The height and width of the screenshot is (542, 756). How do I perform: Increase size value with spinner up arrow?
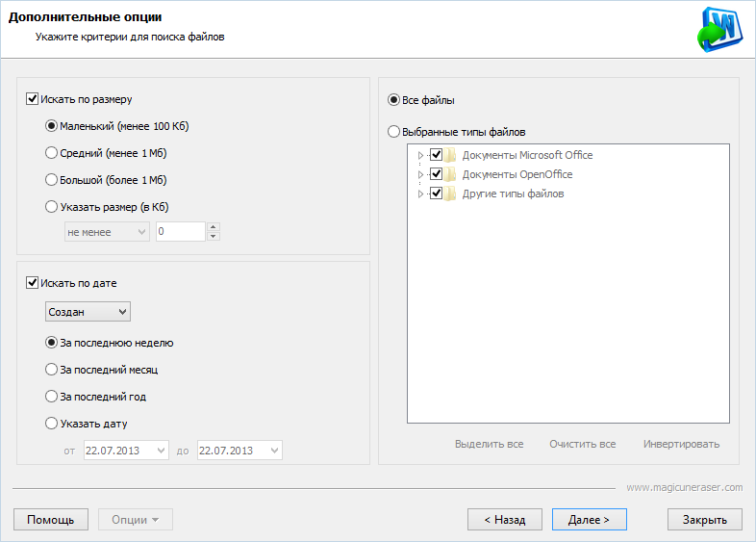[x=214, y=227]
